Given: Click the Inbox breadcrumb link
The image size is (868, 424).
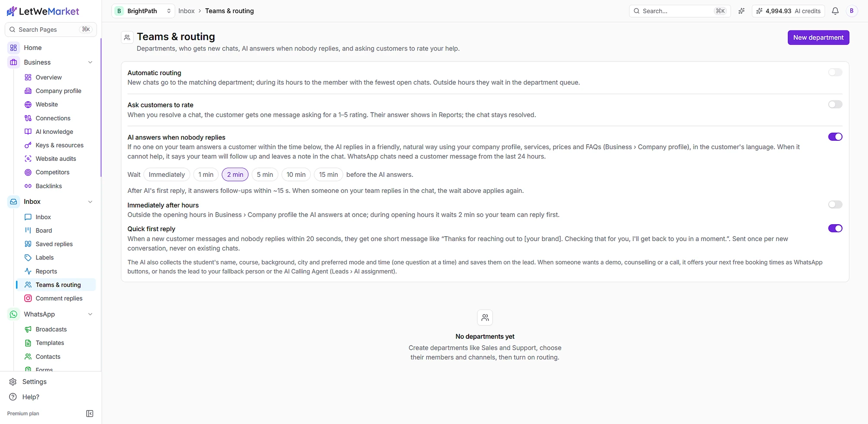Looking at the screenshot, I should click(186, 11).
